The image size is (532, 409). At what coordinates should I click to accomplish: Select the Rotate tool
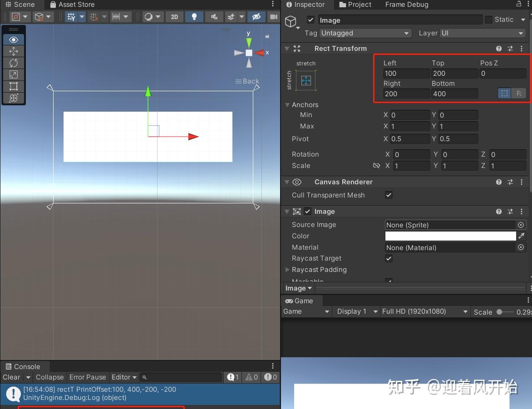(x=13, y=63)
